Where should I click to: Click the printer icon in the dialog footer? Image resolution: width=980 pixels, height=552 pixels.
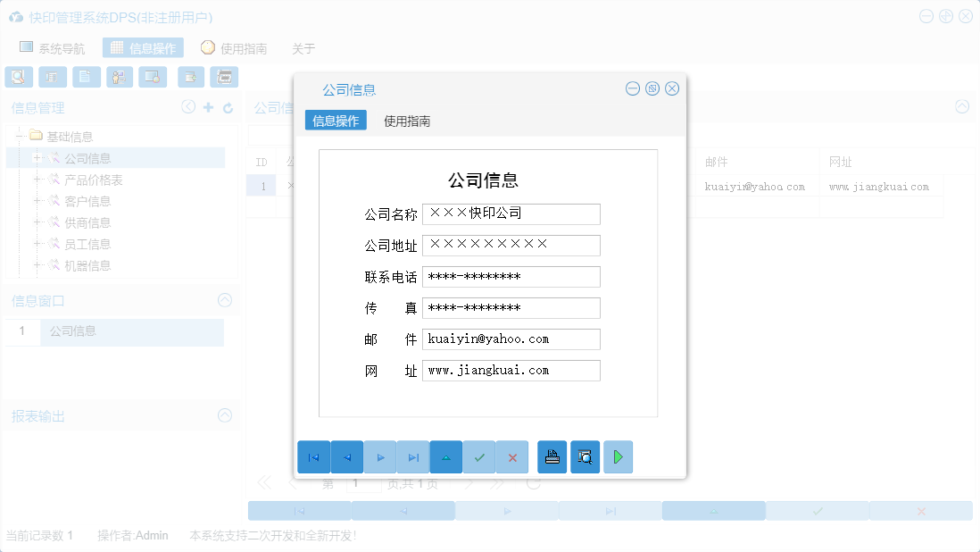[552, 456]
